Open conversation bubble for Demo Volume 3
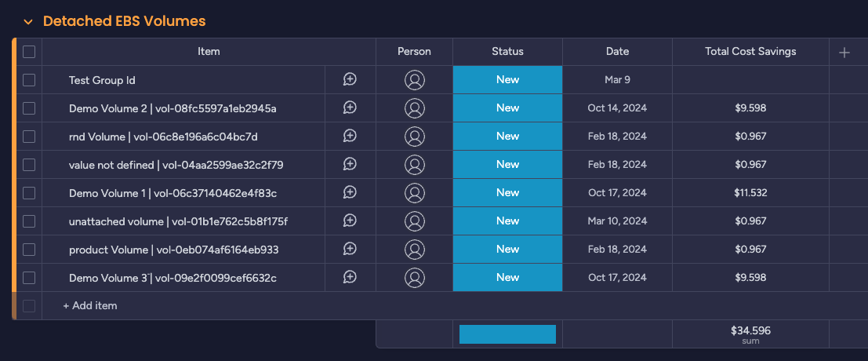The width and height of the screenshot is (868, 361). tap(349, 277)
